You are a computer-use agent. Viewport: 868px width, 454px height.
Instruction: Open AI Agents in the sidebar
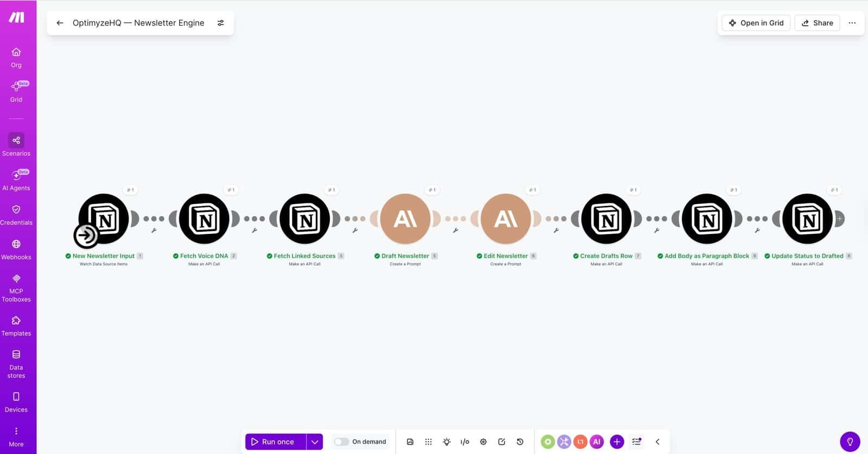pyautogui.click(x=16, y=180)
